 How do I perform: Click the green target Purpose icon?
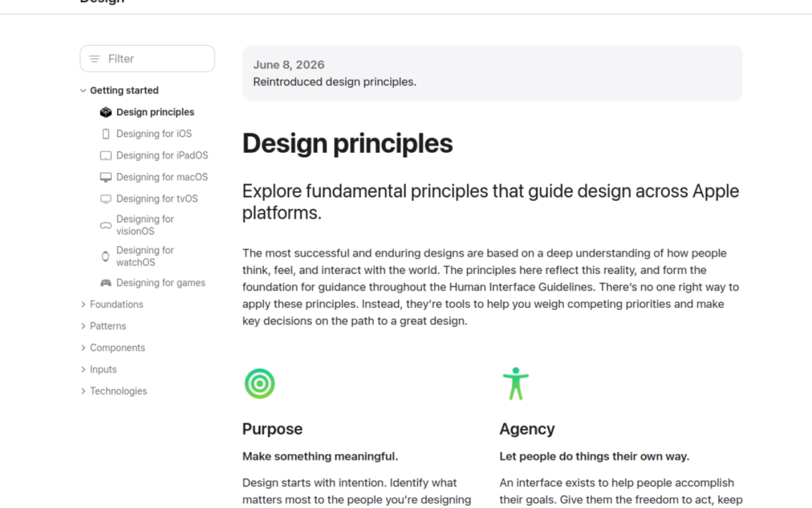point(259,384)
